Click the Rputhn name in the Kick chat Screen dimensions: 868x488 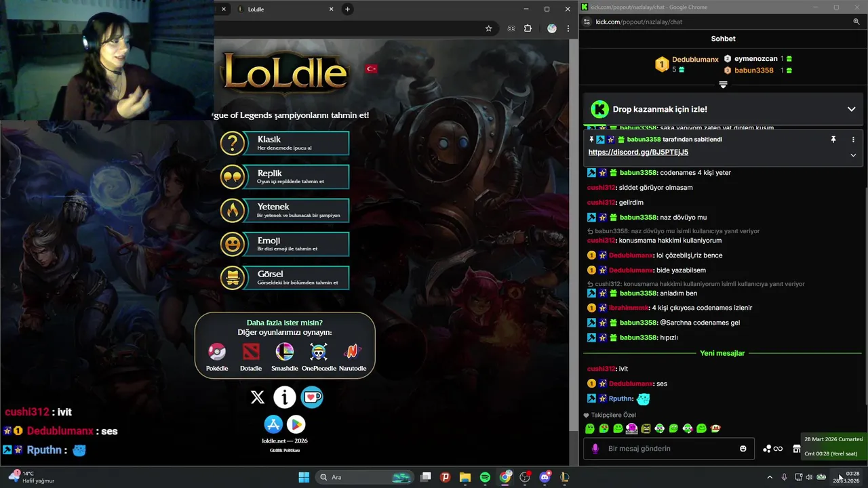pyautogui.click(x=621, y=399)
